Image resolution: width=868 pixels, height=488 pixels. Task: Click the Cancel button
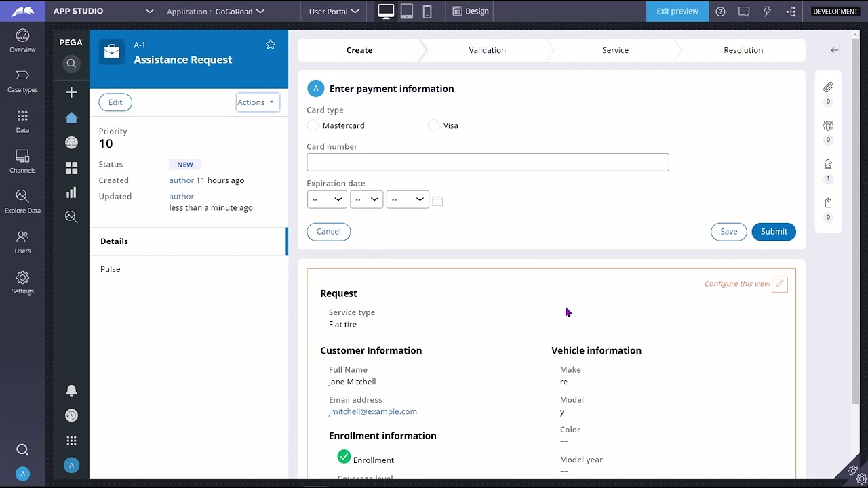tap(328, 232)
